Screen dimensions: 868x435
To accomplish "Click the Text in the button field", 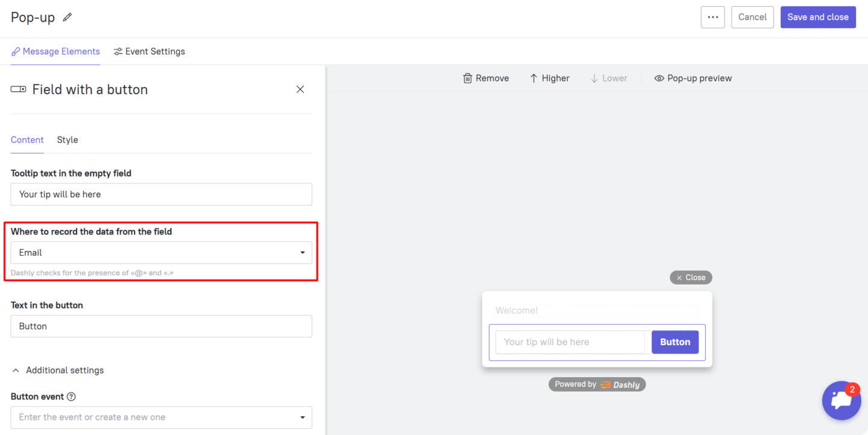I will click(x=161, y=326).
